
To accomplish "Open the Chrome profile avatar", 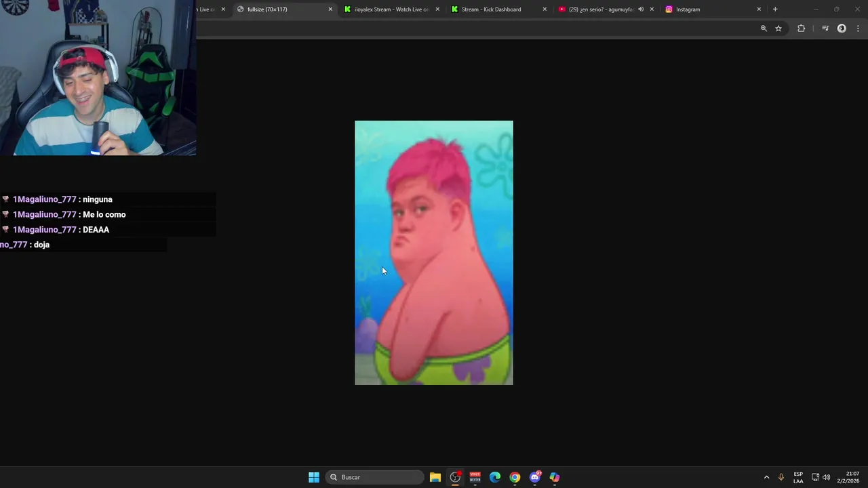I will click(x=842, y=28).
